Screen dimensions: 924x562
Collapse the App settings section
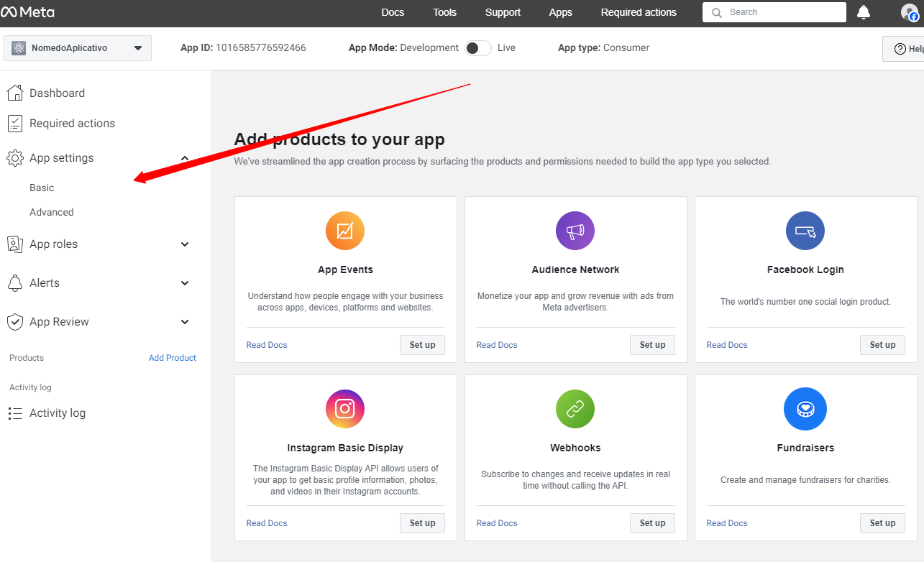(x=185, y=158)
